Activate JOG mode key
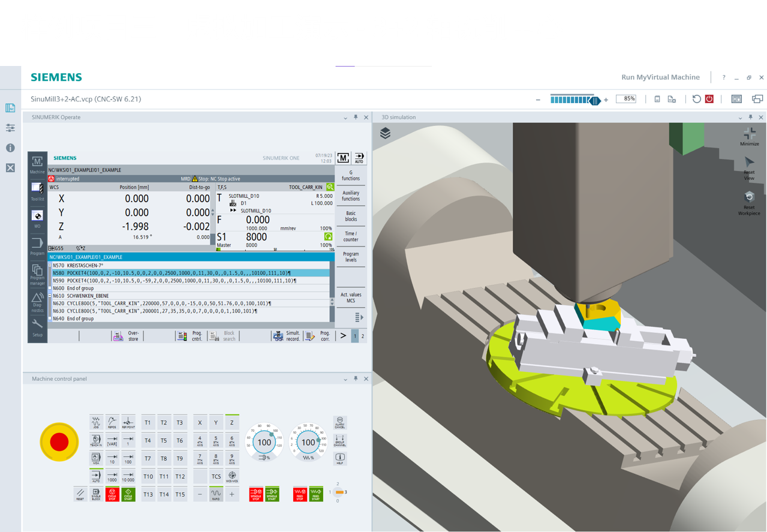The image size is (767, 532). 96,422
